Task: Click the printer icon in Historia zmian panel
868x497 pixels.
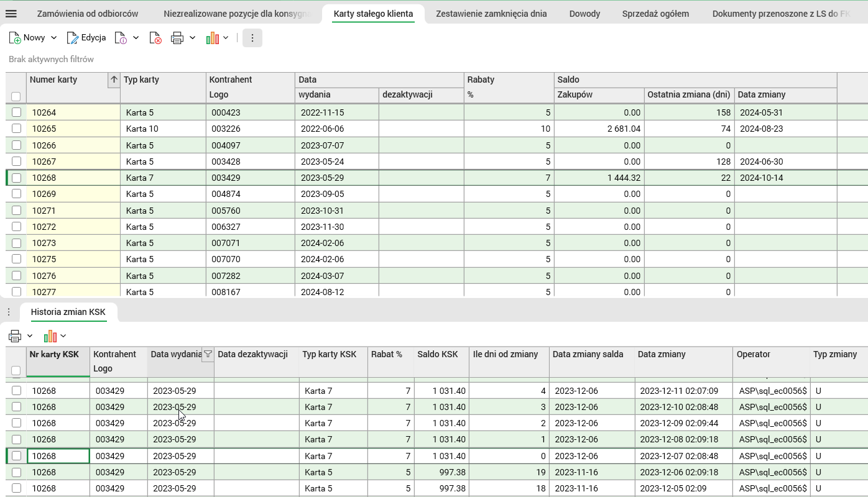Action: (15, 336)
